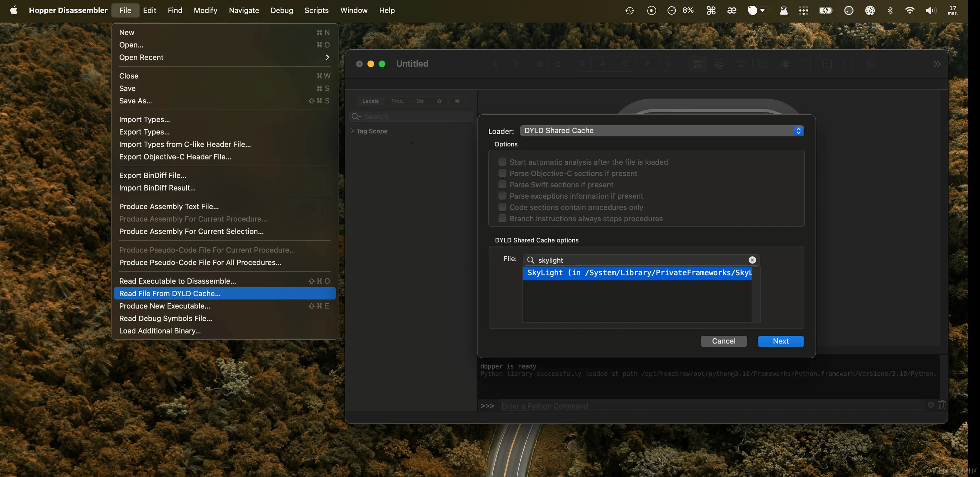980x477 pixels.
Task: Click the Bluetooth icon in menu bar
Action: (x=890, y=10)
